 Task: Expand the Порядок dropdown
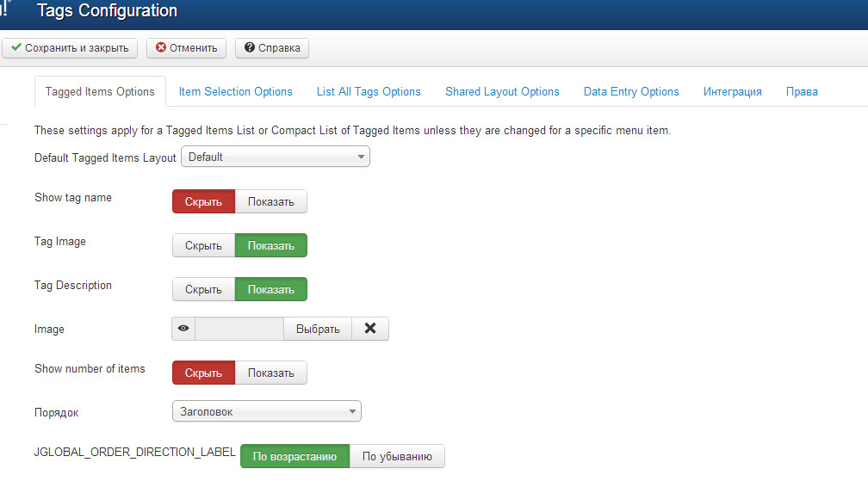pyautogui.click(x=266, y=411)
